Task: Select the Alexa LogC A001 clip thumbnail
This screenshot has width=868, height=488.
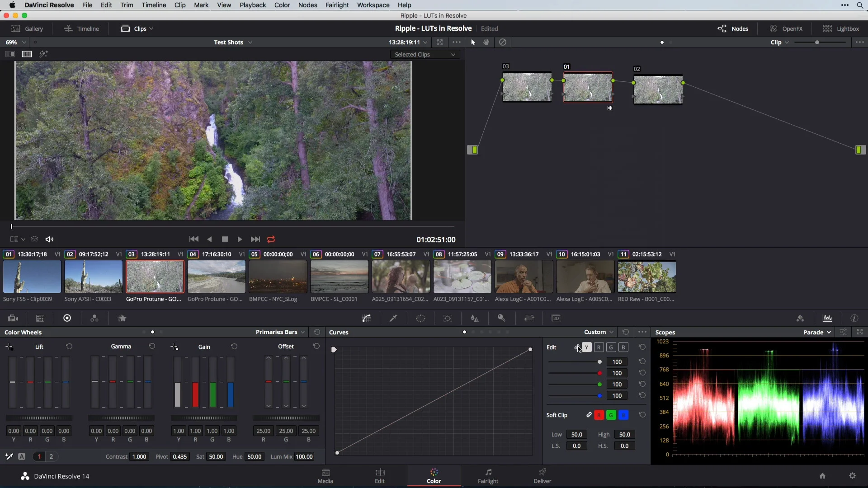Action: point(524,277)
